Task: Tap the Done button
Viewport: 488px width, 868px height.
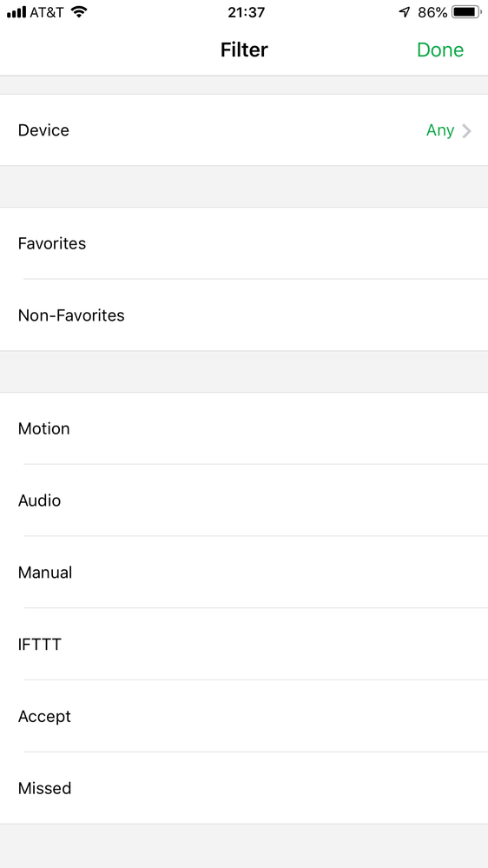Action: pyautogui.click(x=440, y=50)
